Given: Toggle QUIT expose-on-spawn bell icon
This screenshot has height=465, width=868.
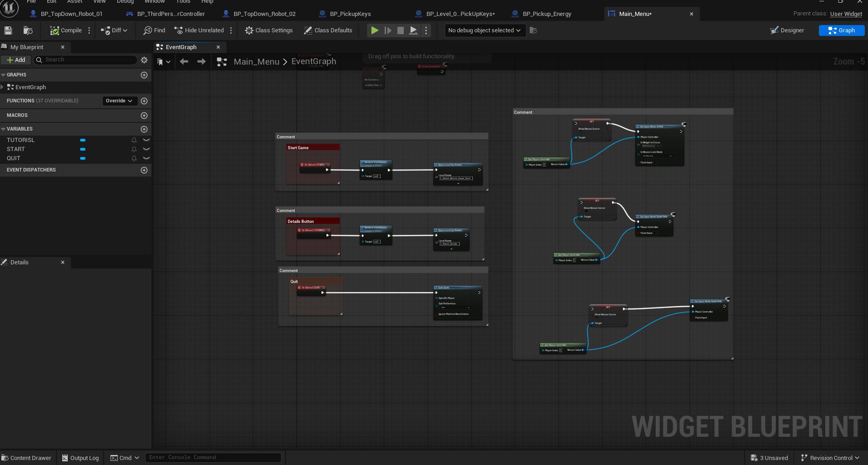Looking at the screenshot, I should point(134,158).
